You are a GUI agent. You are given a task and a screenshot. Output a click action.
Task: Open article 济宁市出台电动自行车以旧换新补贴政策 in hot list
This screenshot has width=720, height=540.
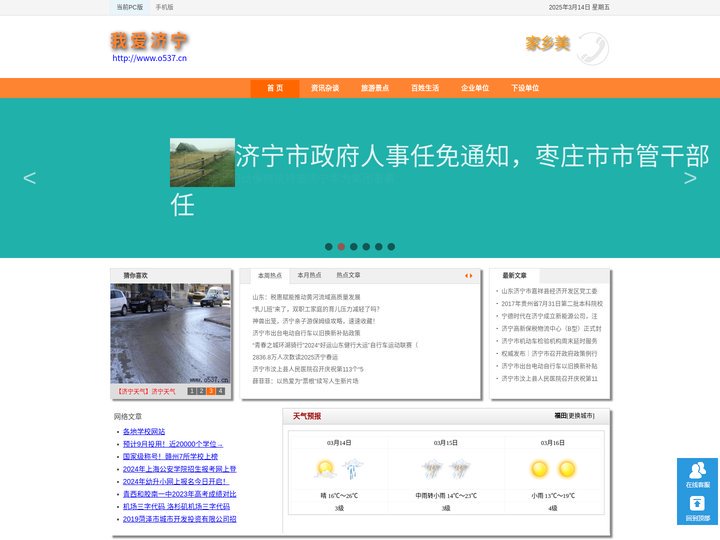click(306, 333)
